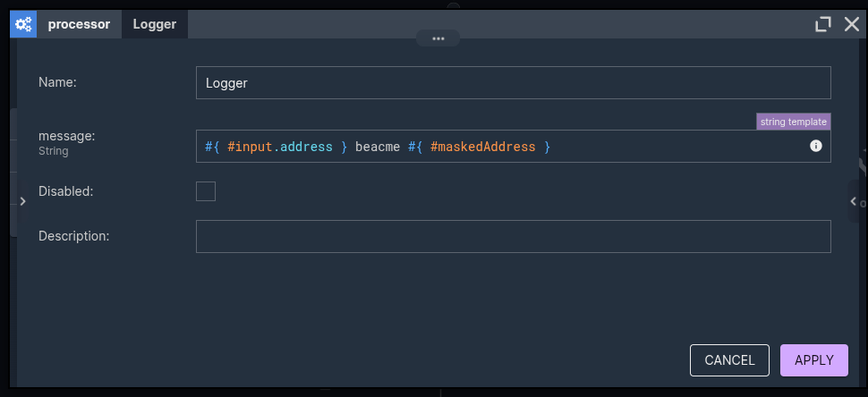Close the Logger dialog
The height and width of the screenshot is (397, 868).
[x=851, y=24]
